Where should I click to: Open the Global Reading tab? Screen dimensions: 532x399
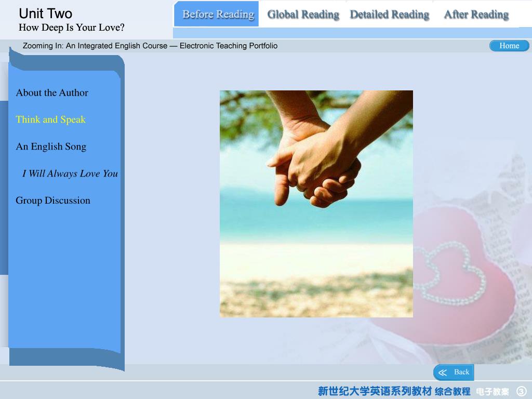click(303, 15)
